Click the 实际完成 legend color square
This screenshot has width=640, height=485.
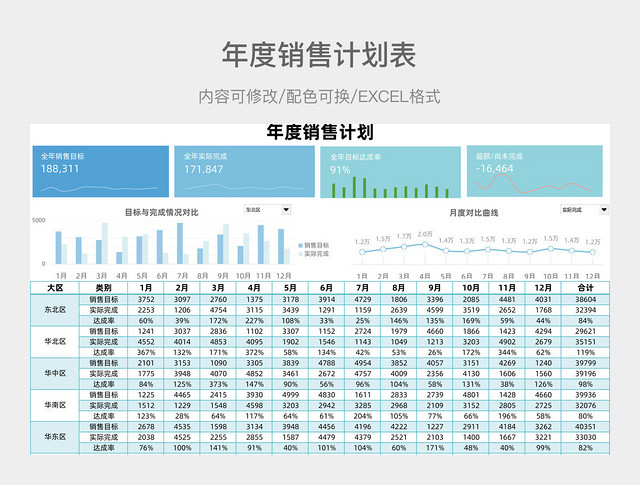click(301, 254)
